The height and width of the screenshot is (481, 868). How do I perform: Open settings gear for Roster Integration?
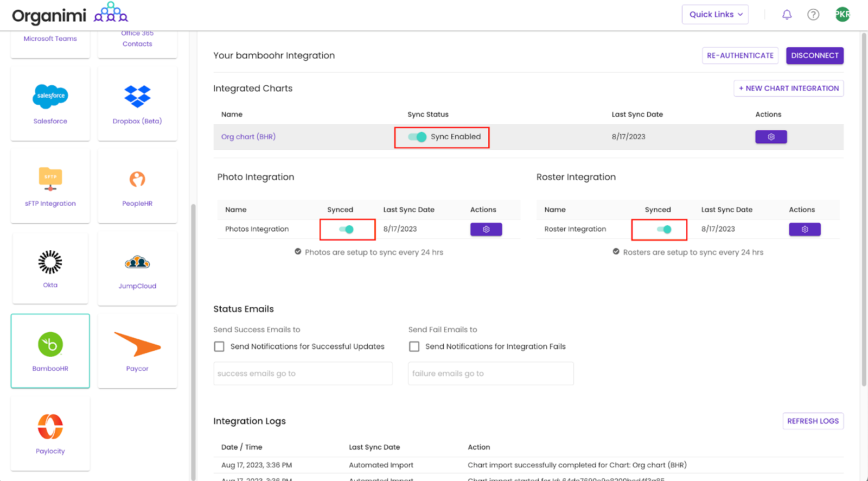point(805,229)
